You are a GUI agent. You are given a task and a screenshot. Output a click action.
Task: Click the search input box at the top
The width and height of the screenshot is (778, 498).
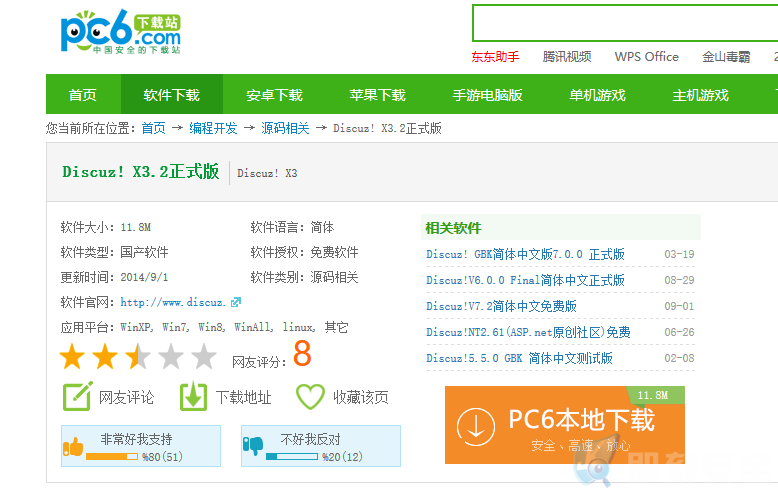(625, 23)
